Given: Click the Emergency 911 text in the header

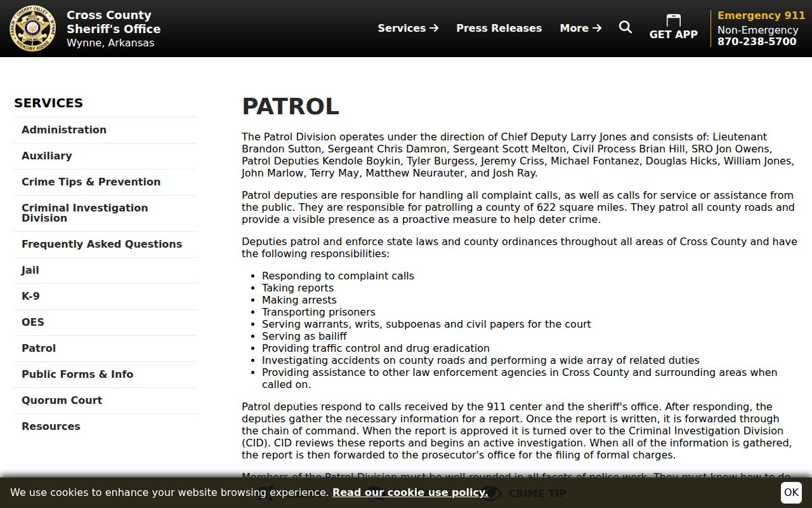Looking at the screenshot, I should (761, 15).
